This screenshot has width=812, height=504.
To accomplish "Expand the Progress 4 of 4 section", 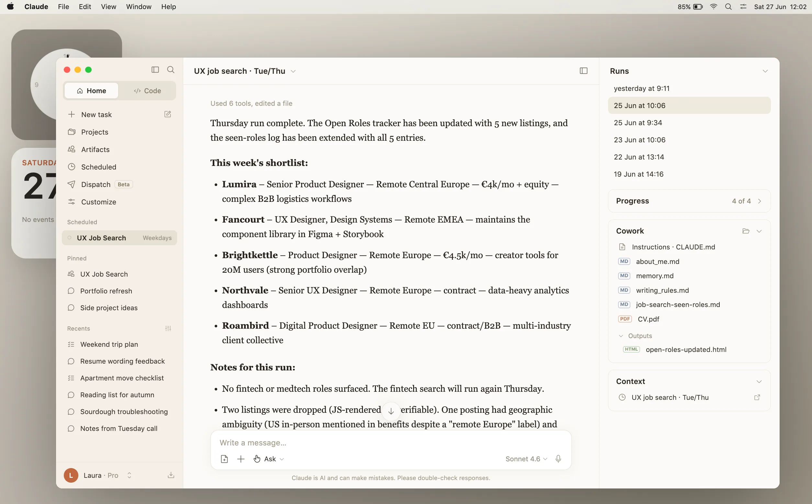I will click(689, 201).
